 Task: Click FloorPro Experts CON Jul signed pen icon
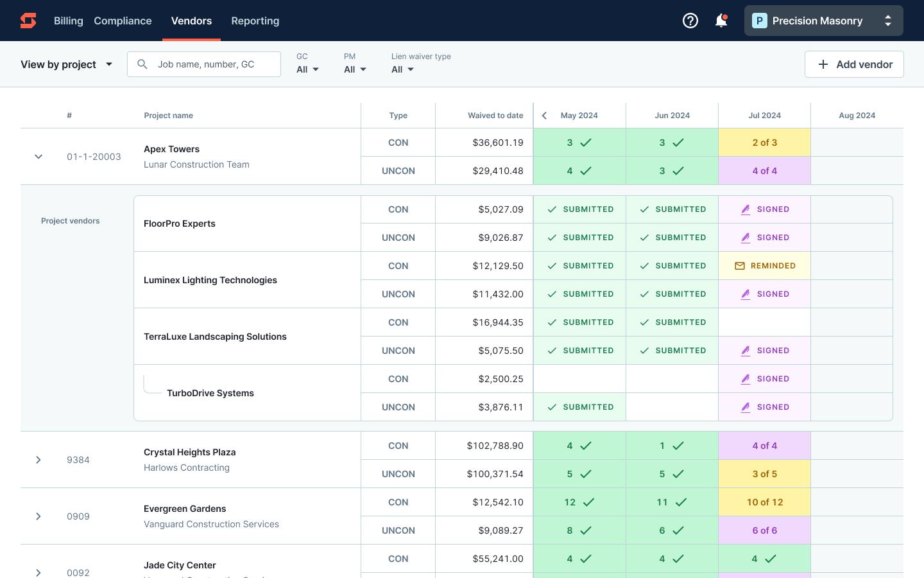[x=745, y=209]
